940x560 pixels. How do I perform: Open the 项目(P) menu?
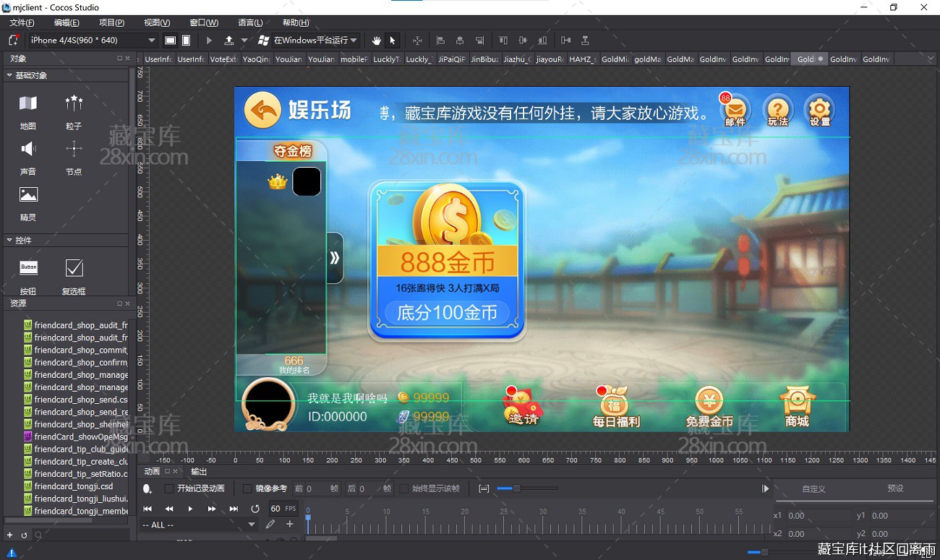111,23
